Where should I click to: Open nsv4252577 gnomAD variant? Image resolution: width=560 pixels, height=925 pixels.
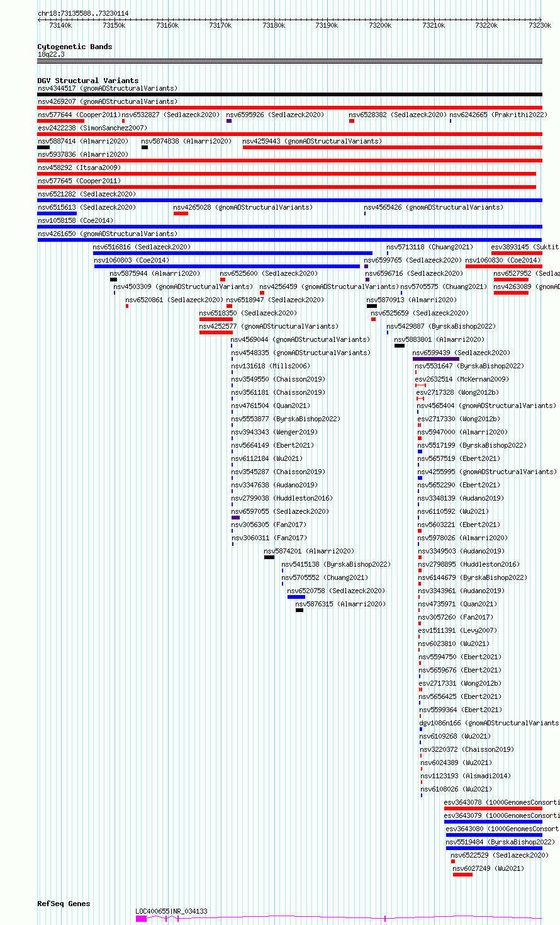(269, 327)
